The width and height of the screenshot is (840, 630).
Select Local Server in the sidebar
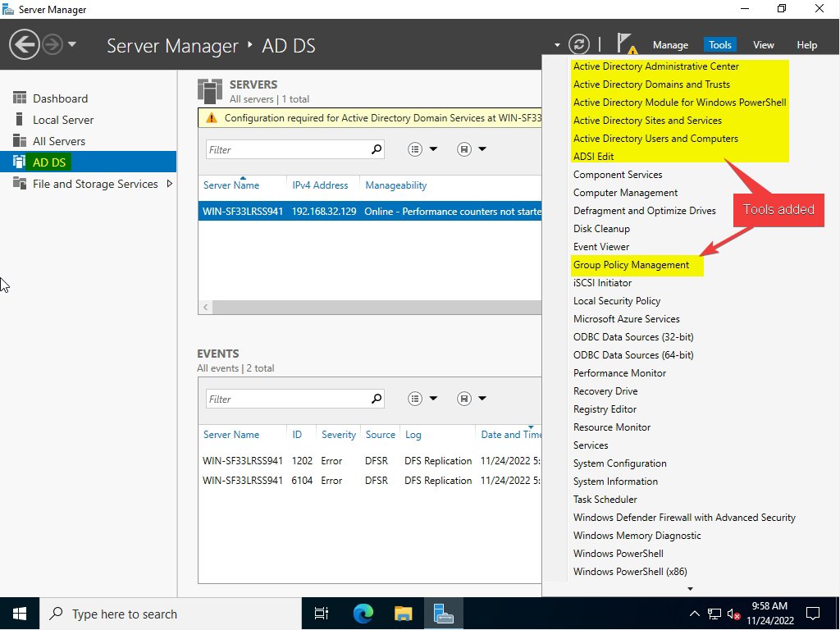[x=63, y=120]
